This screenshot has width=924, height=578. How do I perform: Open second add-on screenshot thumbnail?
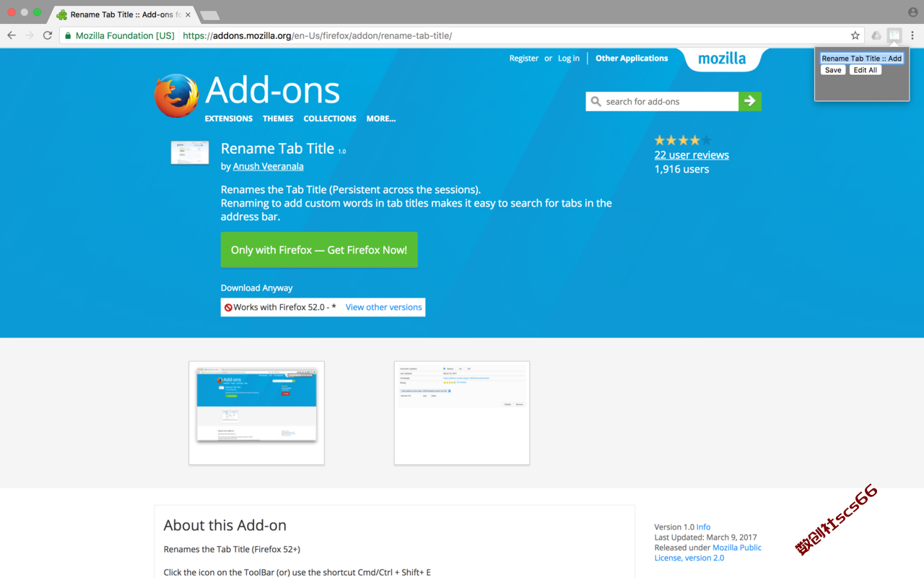pos(462,413)
